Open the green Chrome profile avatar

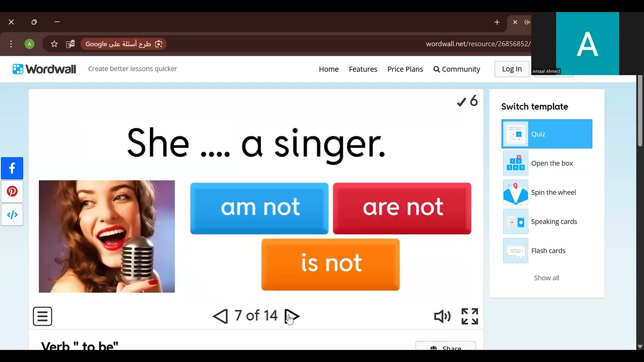[29, 44]
